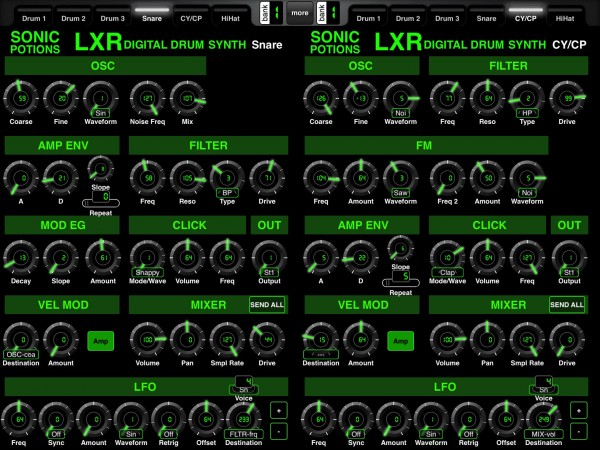
Task: Open CY/CP Click Mode/Wave Clap selector
Action: tap(447, 272)
